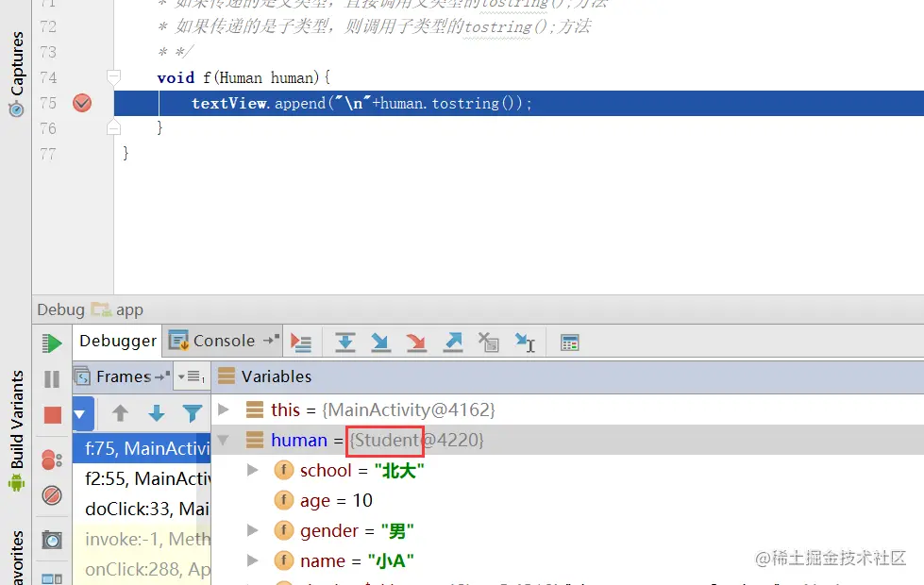Image resolution: width=924 pixels, height=585 pixels.
Task: Open the Evaluate Expression calculator
Action: 570,343
